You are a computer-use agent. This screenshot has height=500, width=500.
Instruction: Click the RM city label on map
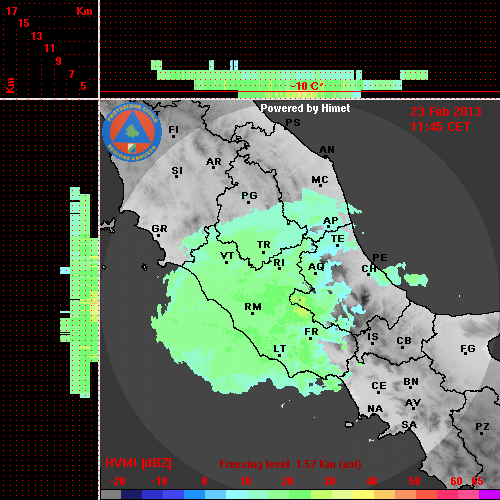tap(253, 307)
